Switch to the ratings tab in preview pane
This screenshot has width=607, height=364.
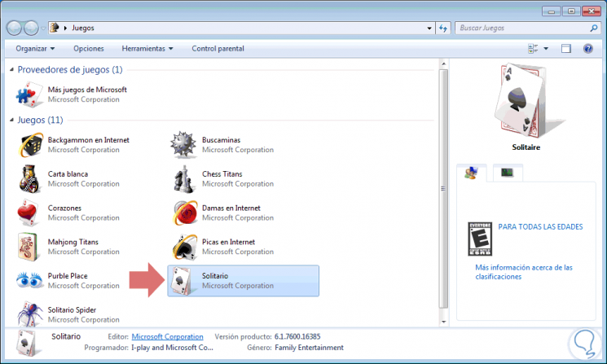[471, 172]
